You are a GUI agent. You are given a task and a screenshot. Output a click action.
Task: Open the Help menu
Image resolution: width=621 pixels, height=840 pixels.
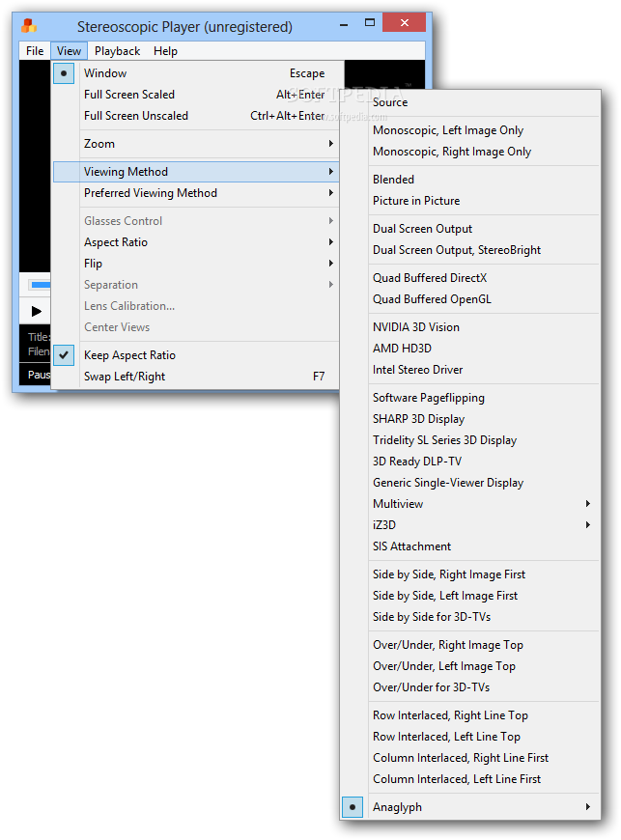[165, 51]
